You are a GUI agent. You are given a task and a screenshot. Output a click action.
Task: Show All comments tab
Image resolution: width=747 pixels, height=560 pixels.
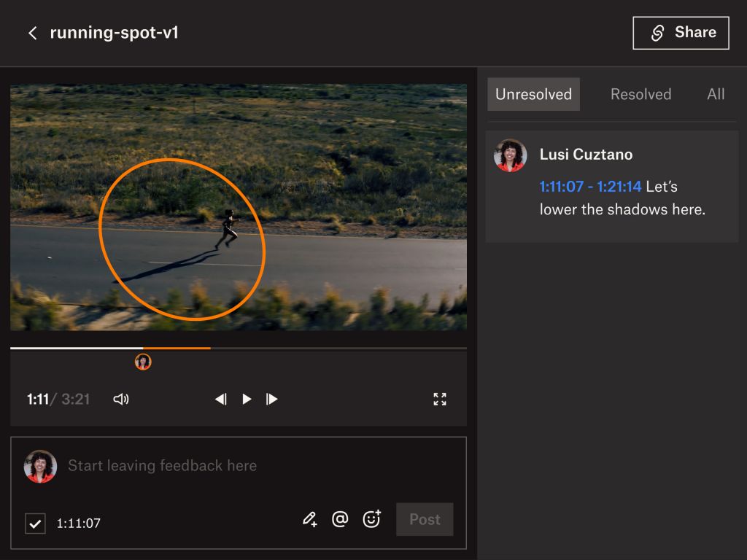(x=716, y=94)
